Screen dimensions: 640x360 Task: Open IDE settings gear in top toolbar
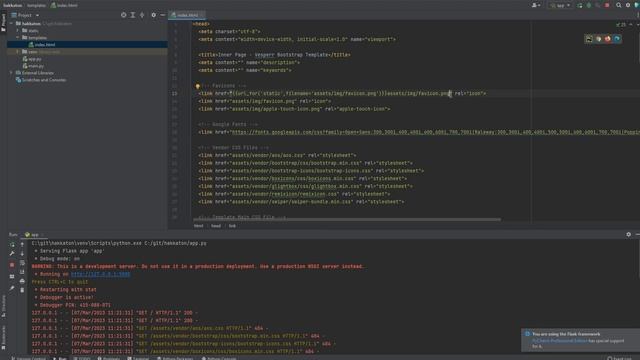pos(628,5)
